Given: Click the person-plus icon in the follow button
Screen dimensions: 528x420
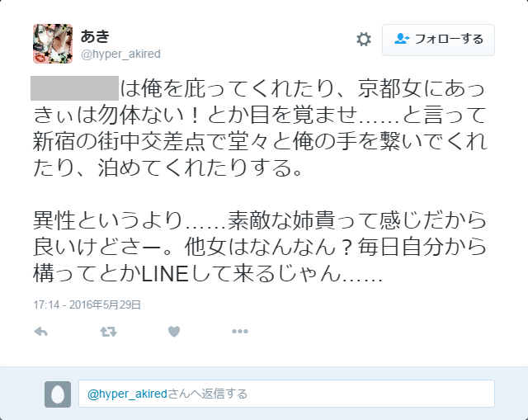Looking at the screenshot, I should pyautogui.click(x=402, y=39).
